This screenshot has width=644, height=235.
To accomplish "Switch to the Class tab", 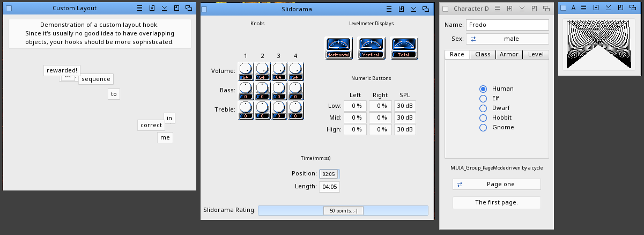I will pyautogui.click(x=483, y=54).
